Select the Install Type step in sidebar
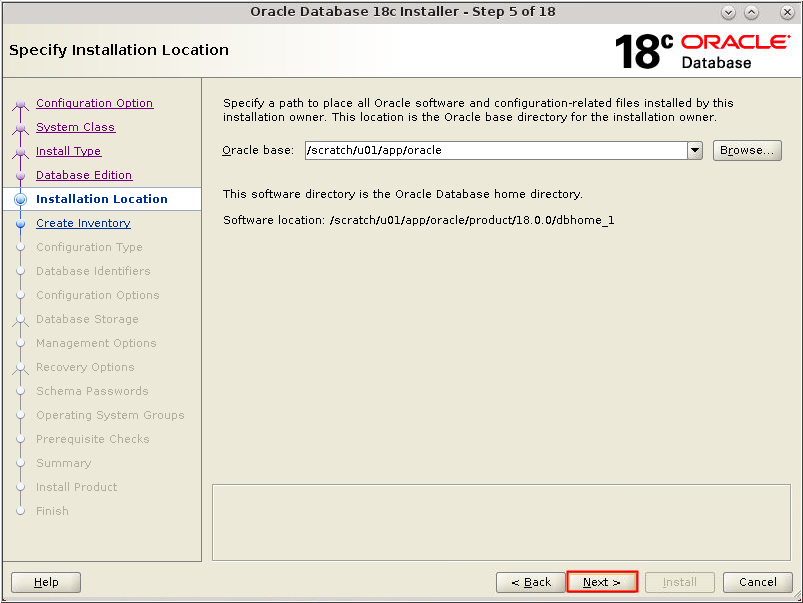Image resolution: width=803 pixels, height=603 pixels. (x=70, y=151)
